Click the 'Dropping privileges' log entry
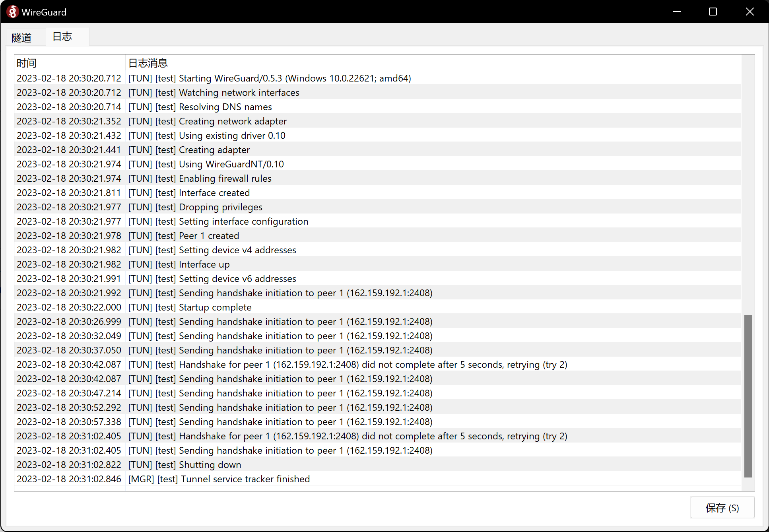Image resolution: width=769 pixels, height=532 pixels. (x=195, y=207)
